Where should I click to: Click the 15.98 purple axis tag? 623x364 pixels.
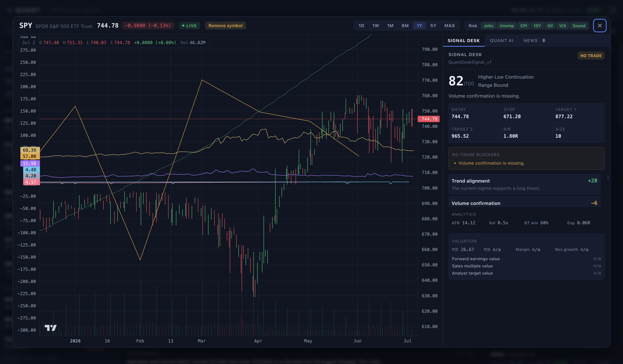pos(30,163)
